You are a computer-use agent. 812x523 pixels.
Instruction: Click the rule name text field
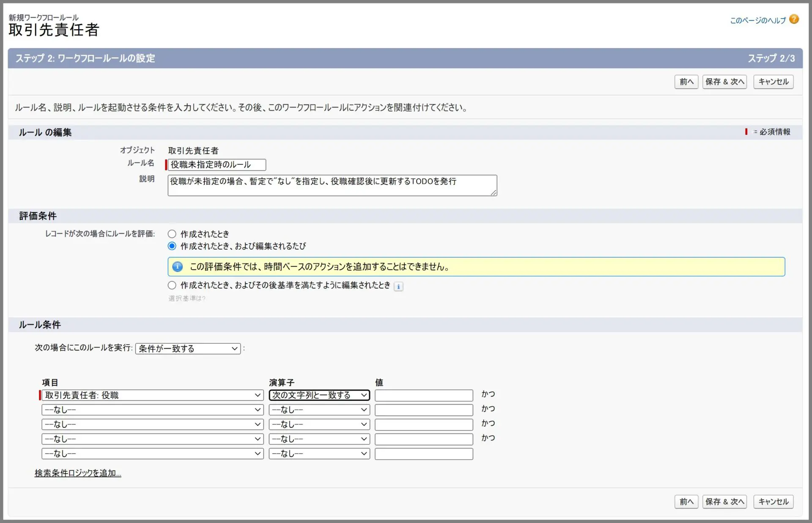(217, 164)
